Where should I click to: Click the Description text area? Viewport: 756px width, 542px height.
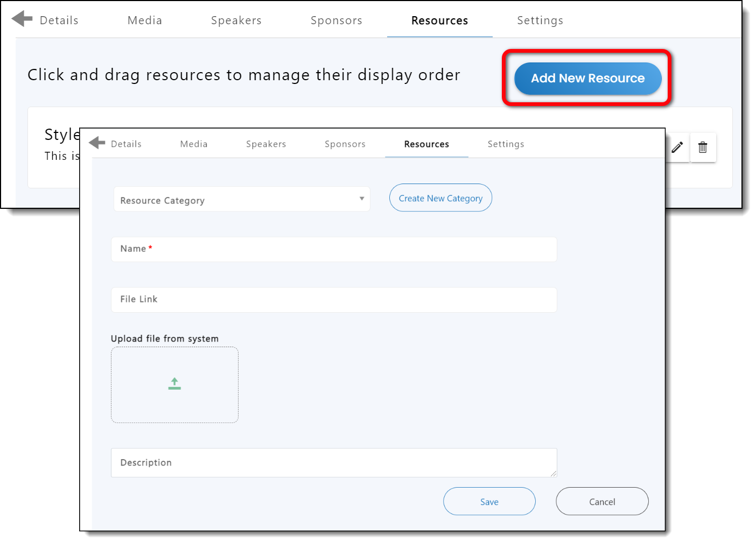[x=334, y=463]
